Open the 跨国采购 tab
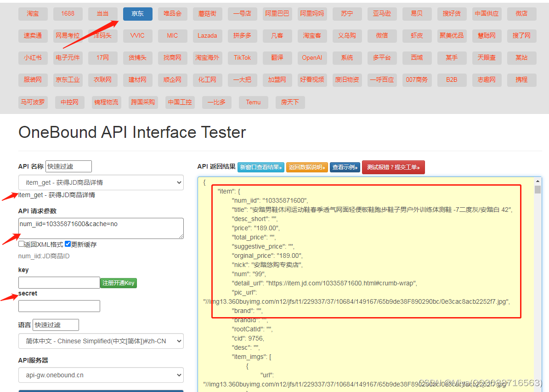Image resolution: width=549 pixels, height=392 pixels. tap(143, 102)
